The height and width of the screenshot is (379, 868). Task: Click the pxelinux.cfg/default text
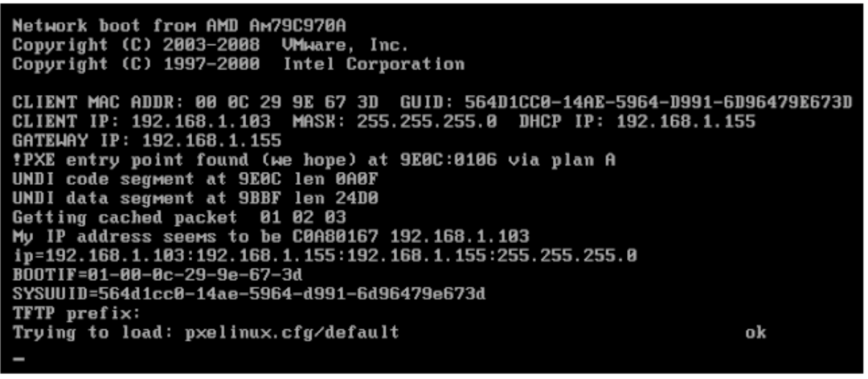tap(292, 332)
